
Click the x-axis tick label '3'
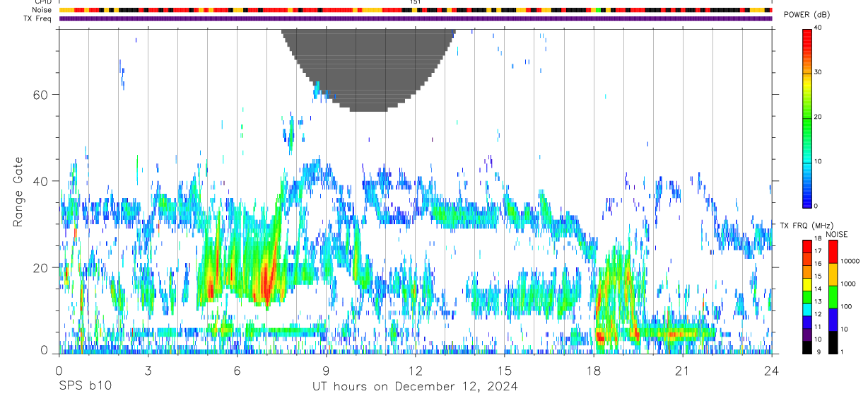(148, 371)
